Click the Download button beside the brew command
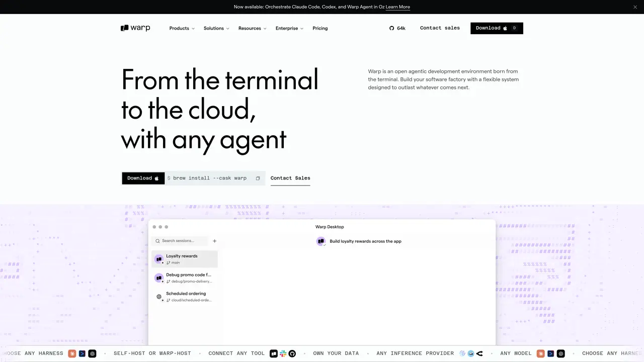644x362 pixels. click(143, 178)
